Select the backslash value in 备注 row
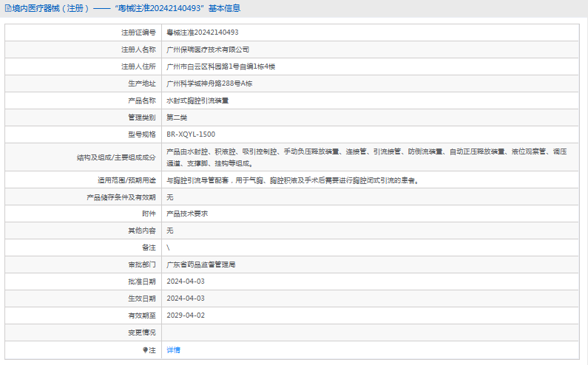Image resolution: width=588 pixels, height=365 pixels. point(168,248)
